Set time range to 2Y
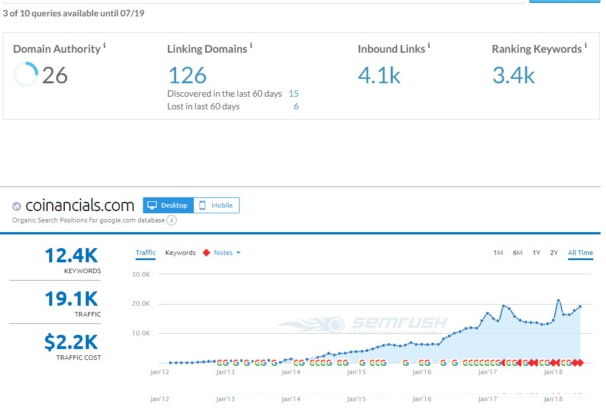 [554, 253]
